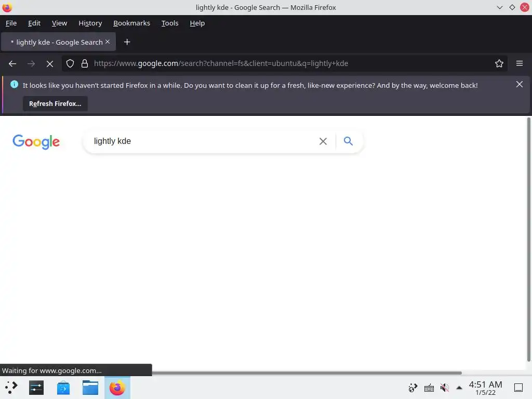Clear the Google search box text
Viewport: 532px width, 399px height.
tap(323, 141)
